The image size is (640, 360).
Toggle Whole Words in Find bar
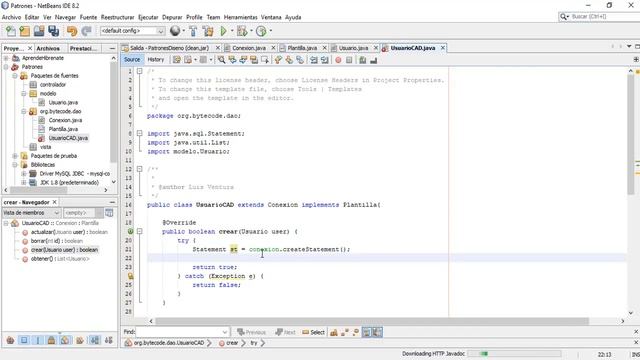click(x=344, y=332)
